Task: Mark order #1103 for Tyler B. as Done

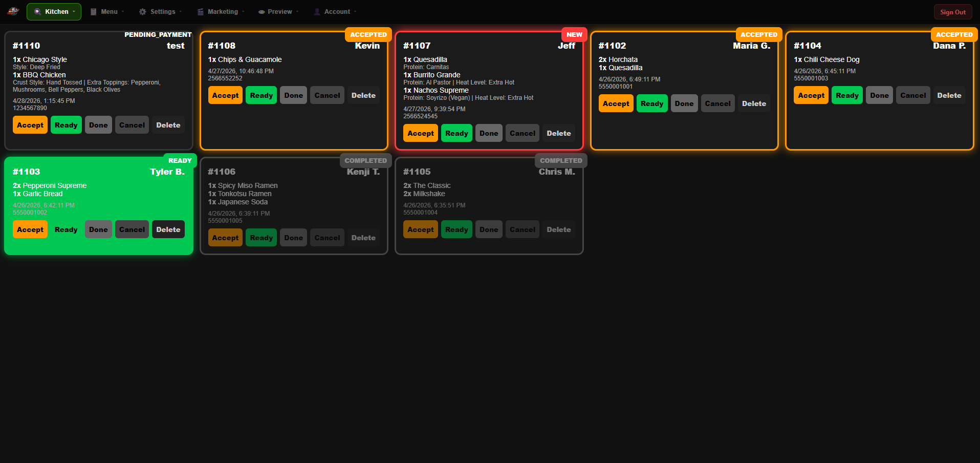Action: [98, 229]
